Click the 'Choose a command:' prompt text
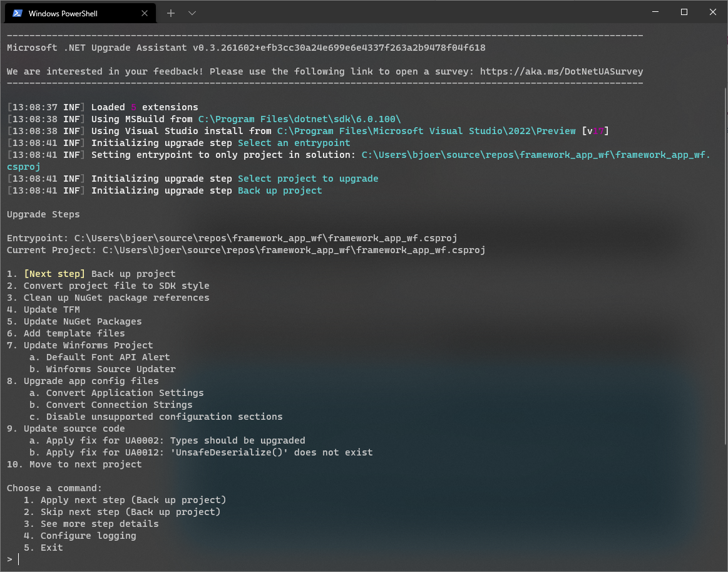 (x=54, y=488)
